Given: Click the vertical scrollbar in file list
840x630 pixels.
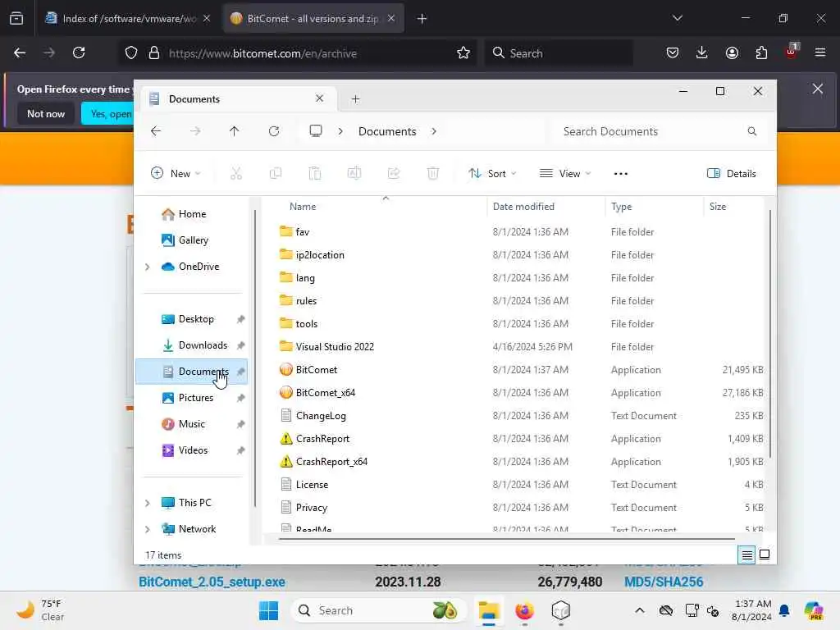Looking at the screenshot, I should (x=770, y=335).
